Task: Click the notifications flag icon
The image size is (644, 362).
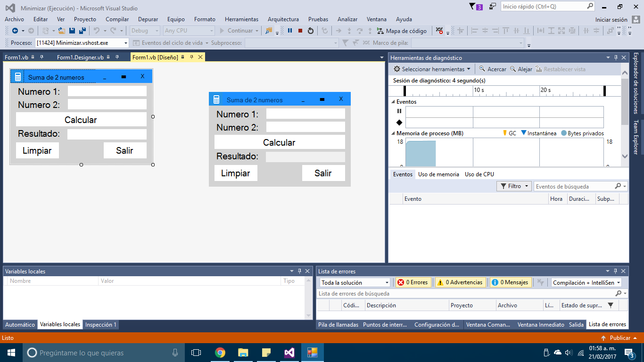Action: (x=473, y=7)
